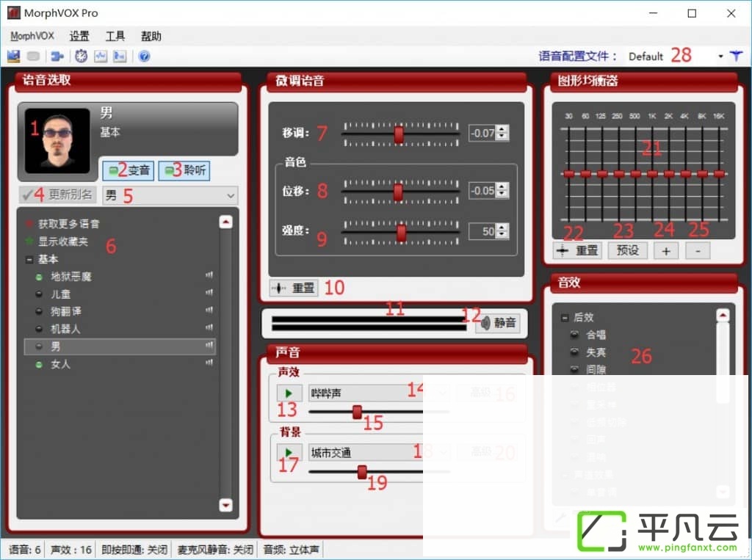This screenshot has height=560, width=752.
Task: Click the equalizer - button
Action: point(698,251)
